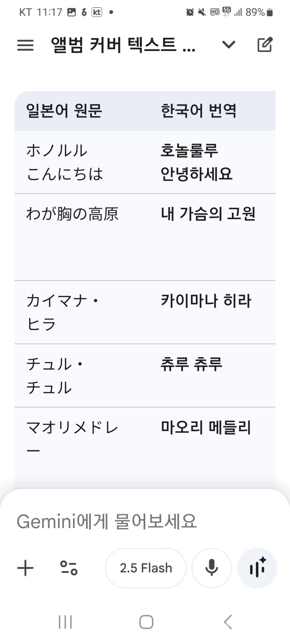Select the '일본어 원문' column header
Viewport: 290px width, 644px height.
[x=64, y=111]
